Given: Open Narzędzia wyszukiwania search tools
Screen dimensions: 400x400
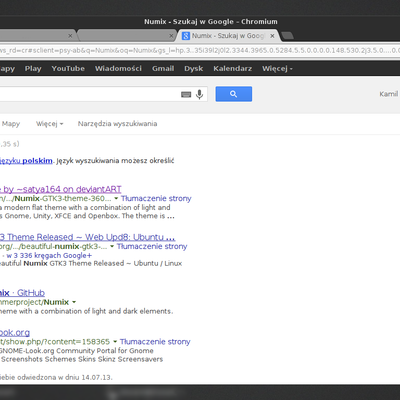Looking at the screenshot, I should coord(117,124).
